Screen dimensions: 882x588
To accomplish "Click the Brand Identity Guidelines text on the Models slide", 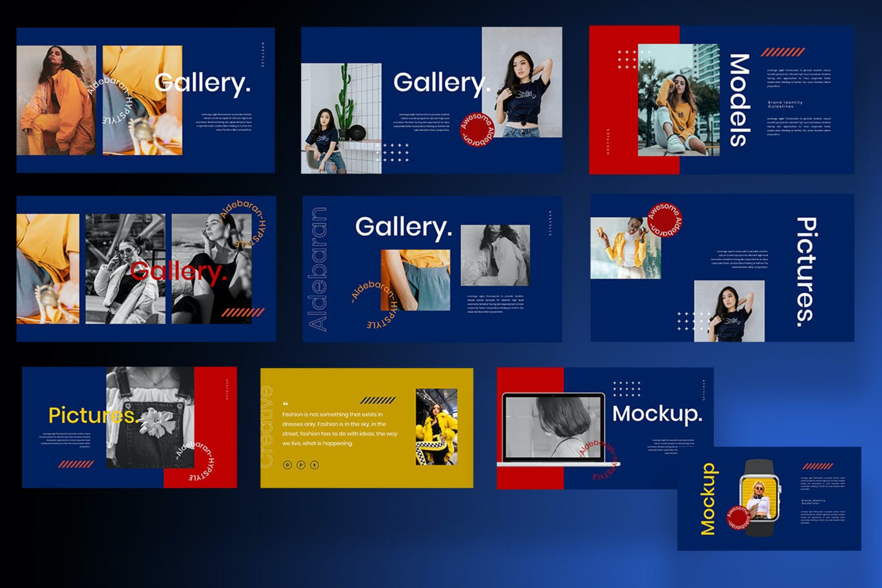I will pyautogui.click(x=785, y=104).
